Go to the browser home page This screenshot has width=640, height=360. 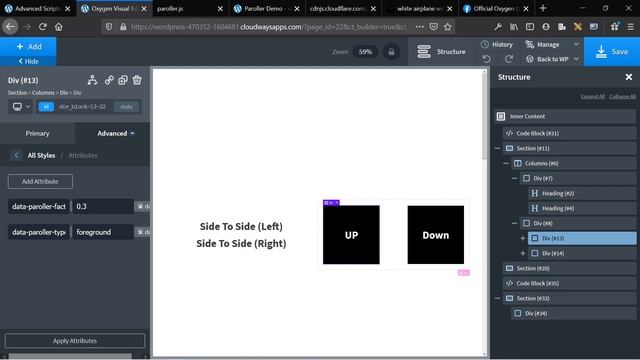click(x=59, y=27)
